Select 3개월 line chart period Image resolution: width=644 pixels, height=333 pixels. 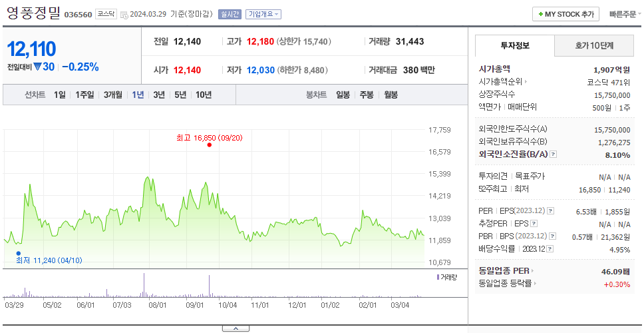pyautogui.click(x=113, y=95)
